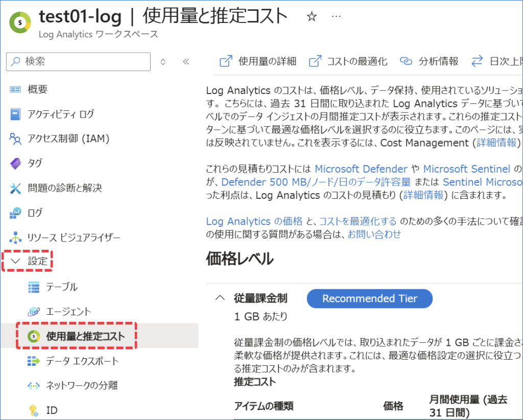Click the star favorite icon beside title
The width and height of the screenshot is (523, 420).
[312, 17]
